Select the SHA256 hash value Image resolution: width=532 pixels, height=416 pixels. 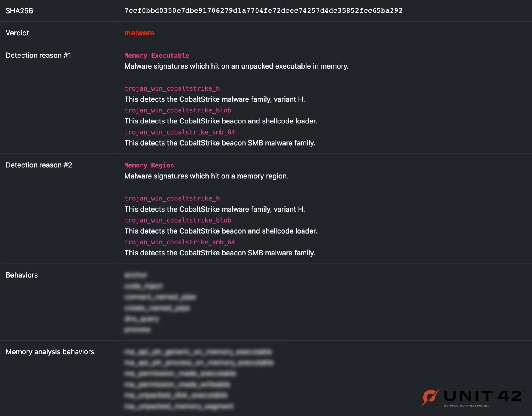click(263, 11)
